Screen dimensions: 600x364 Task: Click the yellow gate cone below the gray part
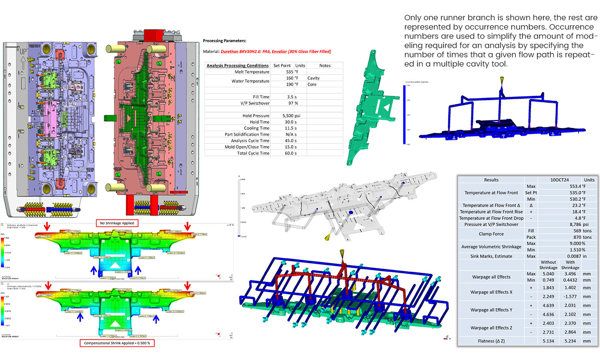(328, 237)
